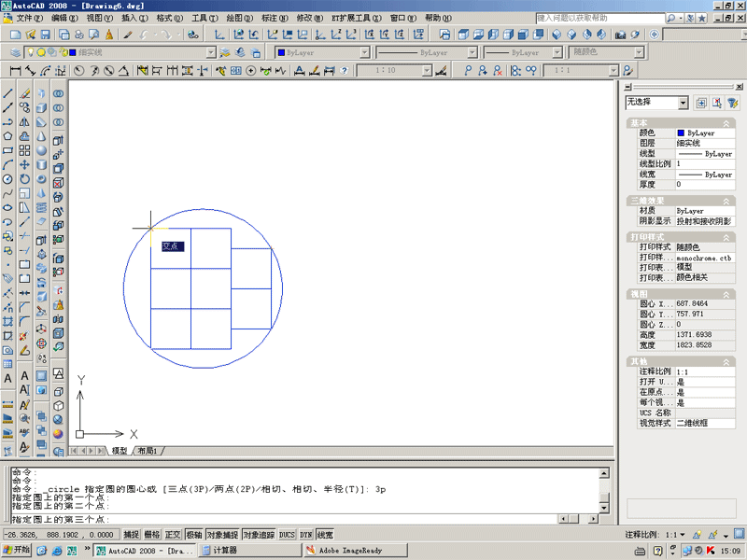Pick the Polygon draw tool
Viewport: 747px width, 560px height.
pos(8,135)
